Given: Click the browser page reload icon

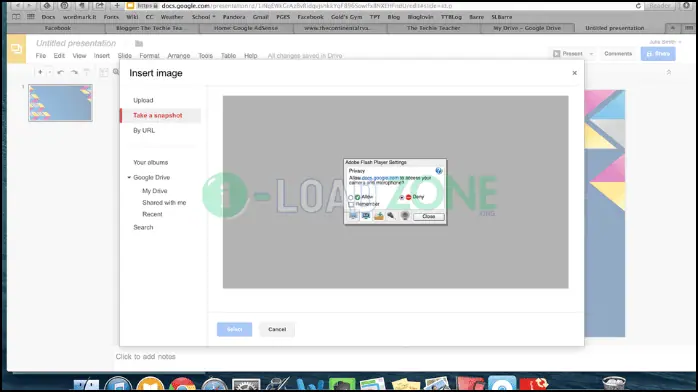Looking at the screenshot, I should click(x=638, y=6).
